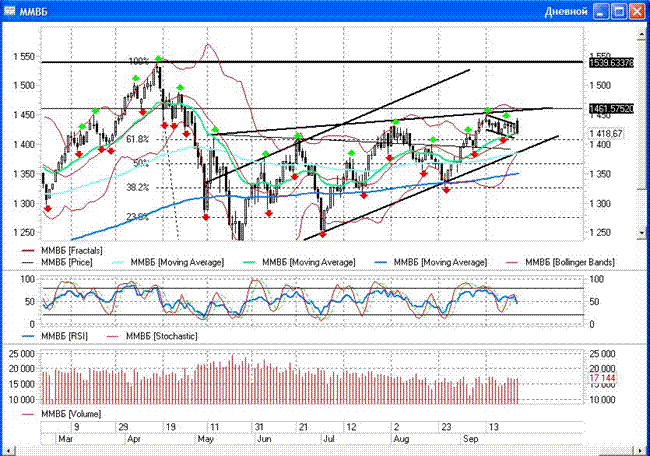Click the green fractal marker at the 100% peak
The height and width of the screenshot is (456, 650).
(x=158, y=60)
